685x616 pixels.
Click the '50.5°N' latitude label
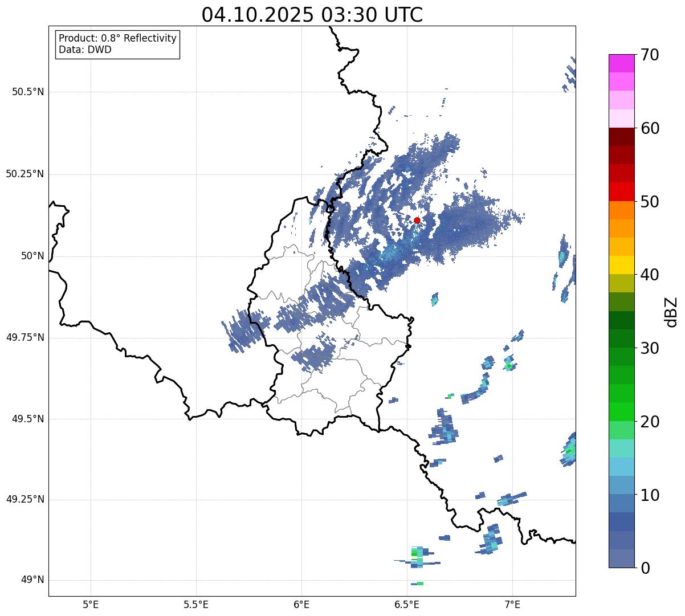point(28,92)
